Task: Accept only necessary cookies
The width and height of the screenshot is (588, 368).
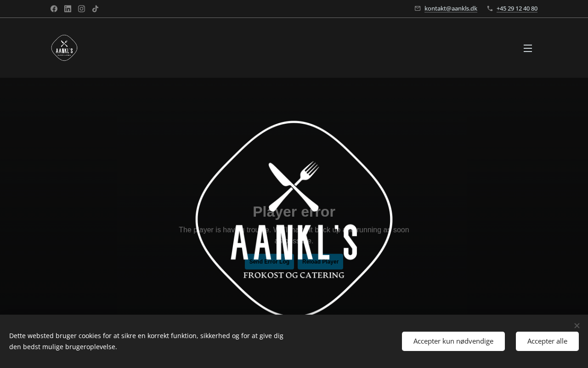Action: click(453, 341)
